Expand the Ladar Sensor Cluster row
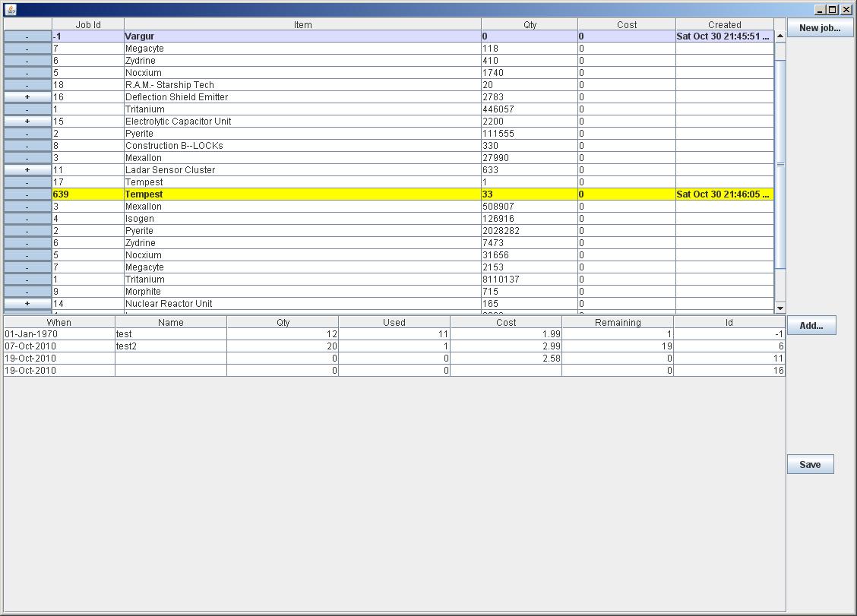The image size is (857, 616). click(x=27, y=170)
